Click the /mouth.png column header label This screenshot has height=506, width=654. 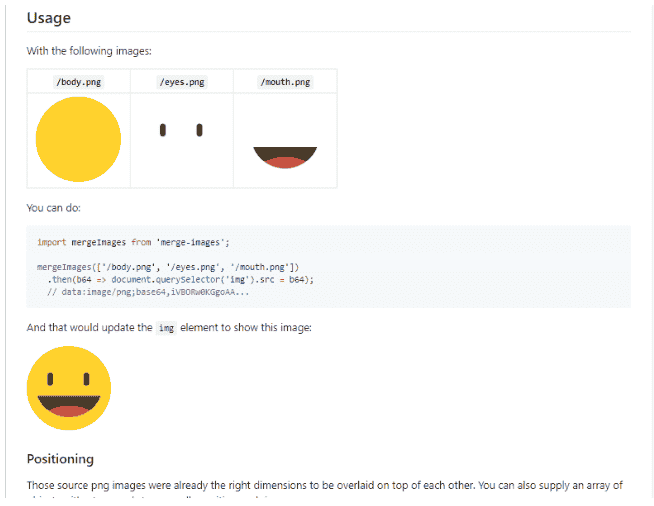(285, 82)
